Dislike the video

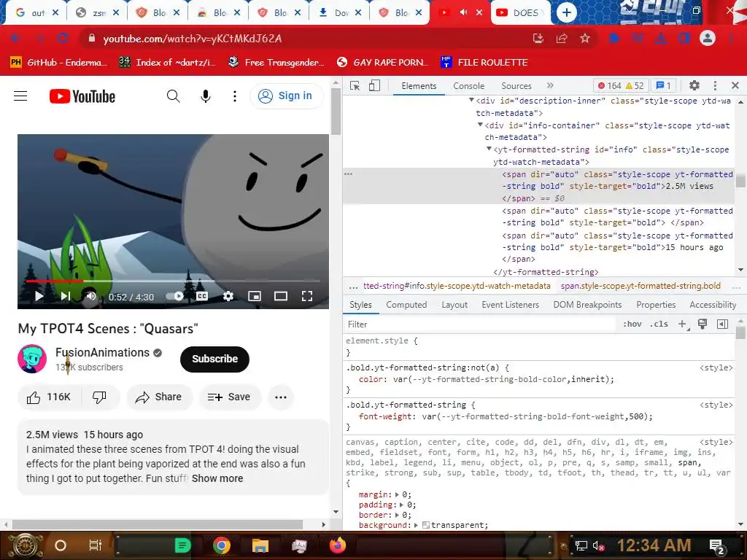(99, 397)
